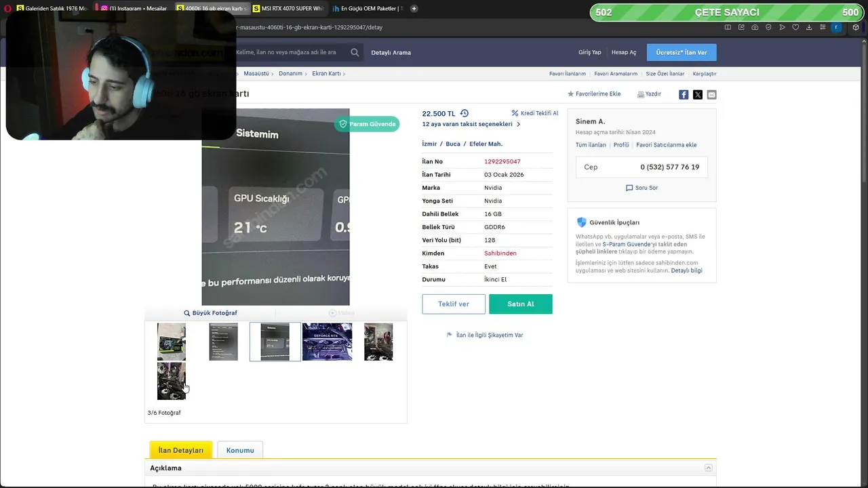Click the main listing photo

pos(275,207)
